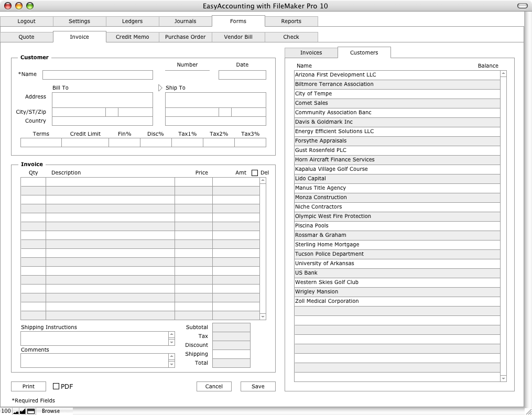Click the Bill To Address field

pyautogui.click(x=102, y=100)
